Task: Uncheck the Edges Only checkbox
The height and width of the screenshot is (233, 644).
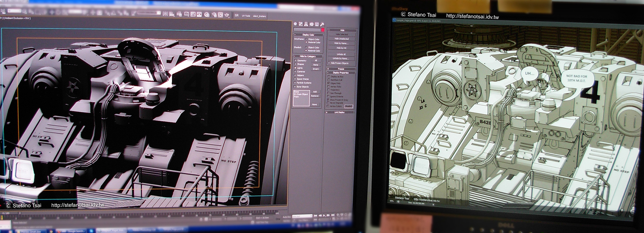Action: 329,83
